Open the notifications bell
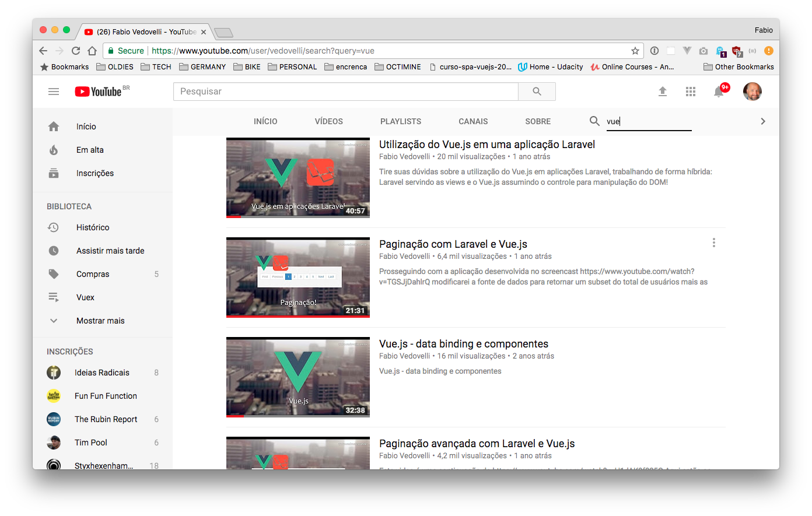812x516 pixels. click(x=719, y=92)
